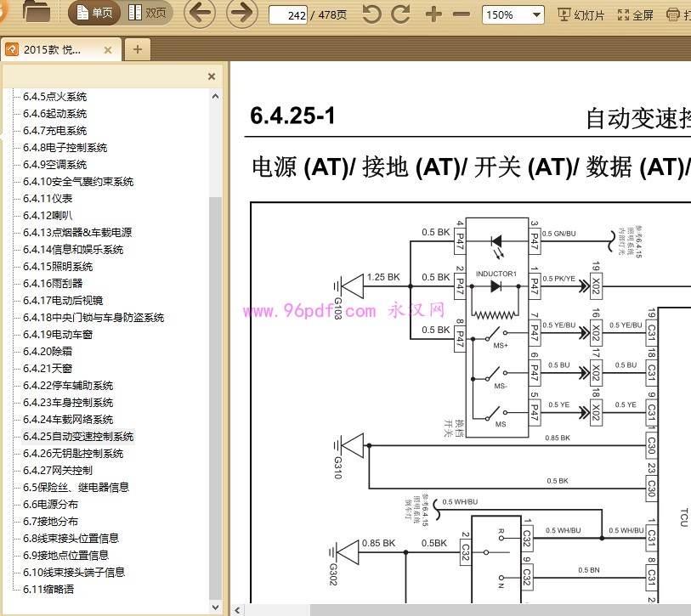The height and width of the screenshot is (616, 691).
Task: Open bookmark 6.4.5点火系统
Action: pos(54,97)
